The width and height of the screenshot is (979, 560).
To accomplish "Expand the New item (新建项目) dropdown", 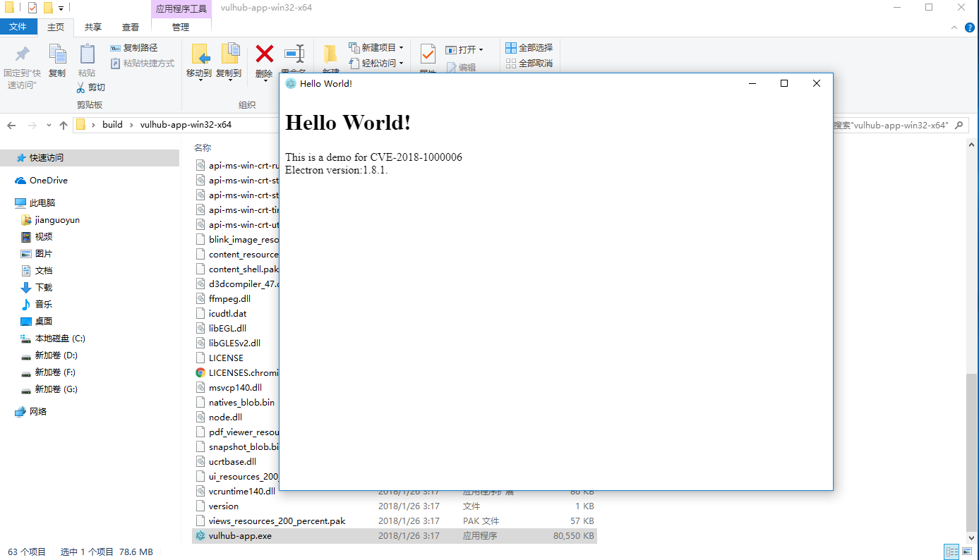I will click(376, 48).
